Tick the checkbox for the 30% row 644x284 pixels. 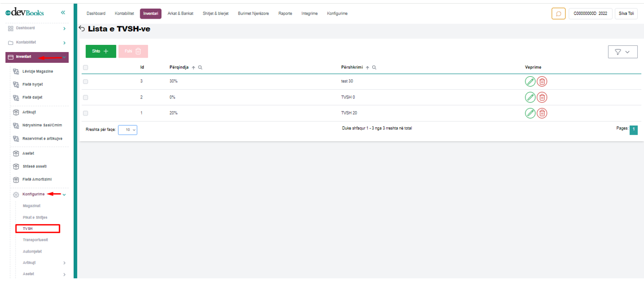click(x=86, y=81)
